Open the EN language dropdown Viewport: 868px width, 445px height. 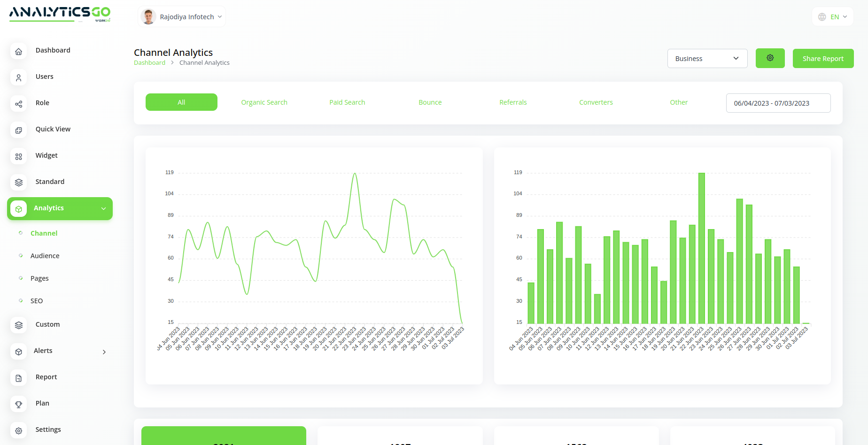point(833,17)
